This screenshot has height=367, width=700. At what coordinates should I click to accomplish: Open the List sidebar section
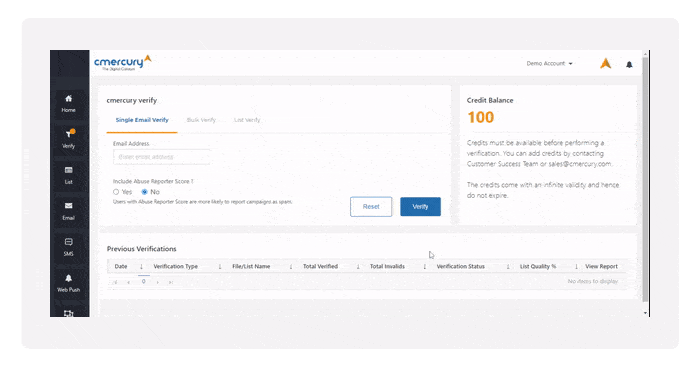68,175
